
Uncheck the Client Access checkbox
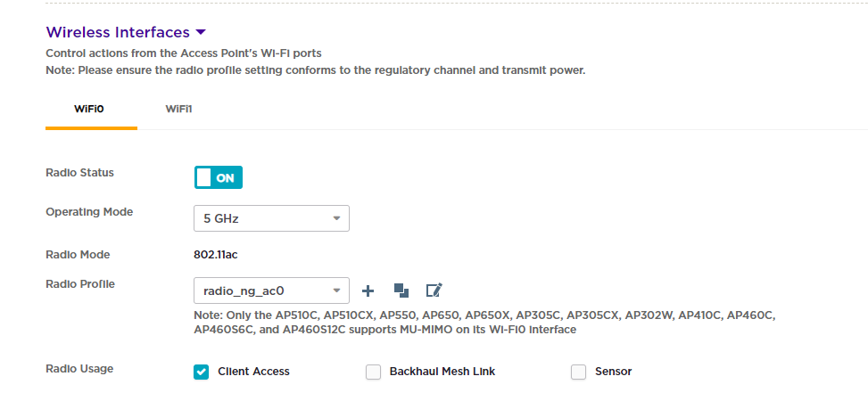click(x=202, y=372)
